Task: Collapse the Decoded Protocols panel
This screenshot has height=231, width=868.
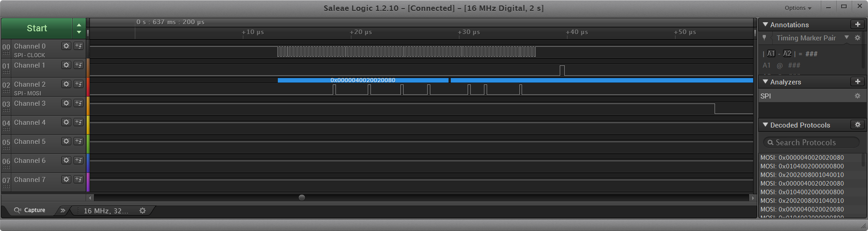Action: (765, 125)
